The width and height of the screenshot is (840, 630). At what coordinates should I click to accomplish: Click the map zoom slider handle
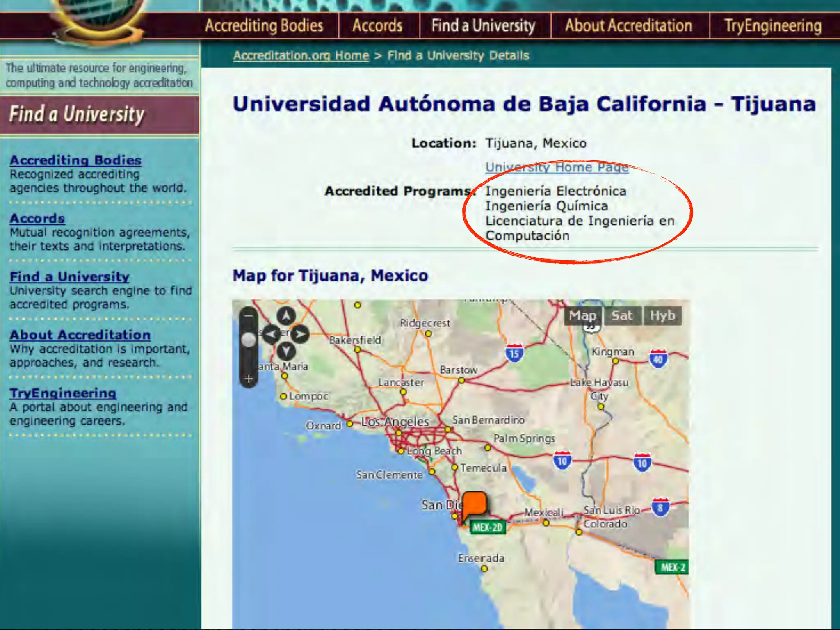pyautogui.click(x=249, y=339)
